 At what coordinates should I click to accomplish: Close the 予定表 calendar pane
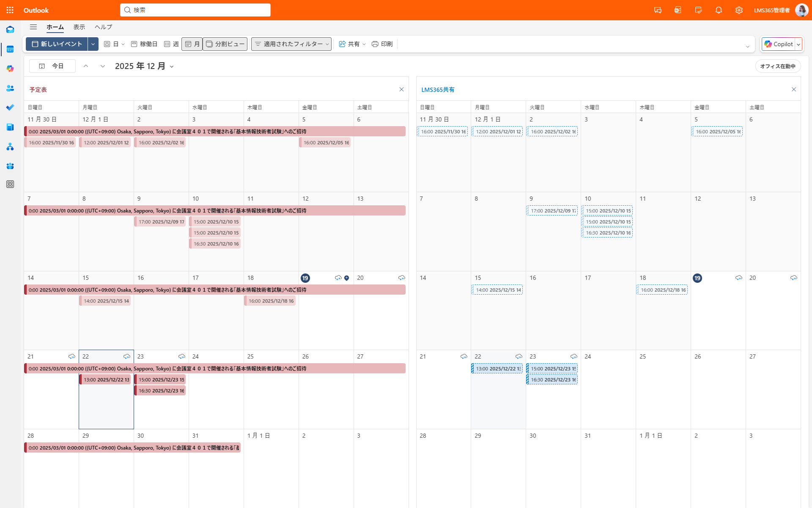click(x=401, y=89)
